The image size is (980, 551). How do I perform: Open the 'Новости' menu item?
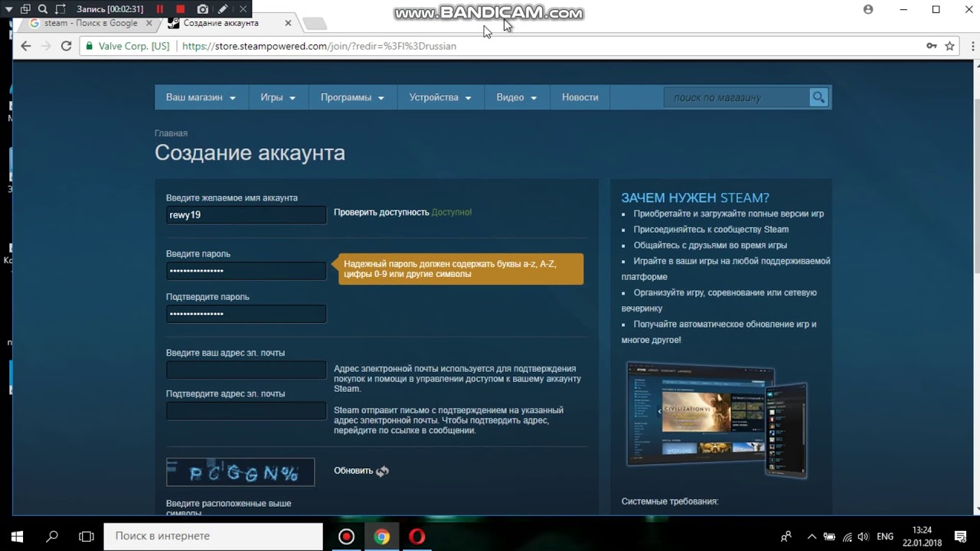580,97
